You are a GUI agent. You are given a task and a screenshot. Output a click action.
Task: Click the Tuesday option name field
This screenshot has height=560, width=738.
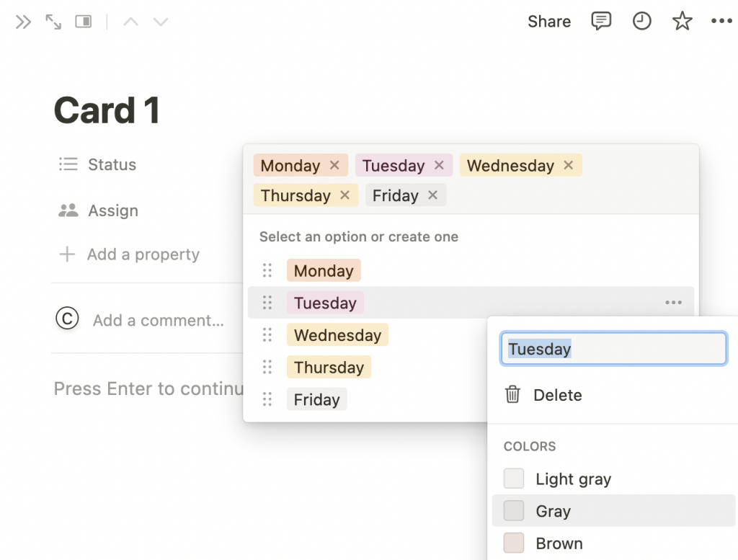pyautogui.click(x=613, y=349)
